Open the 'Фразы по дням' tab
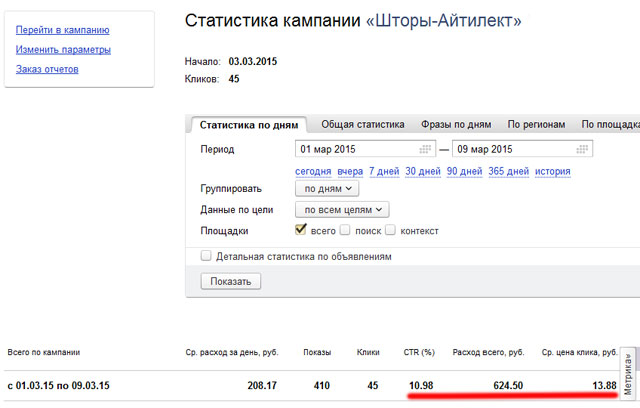 coord(456,125)
